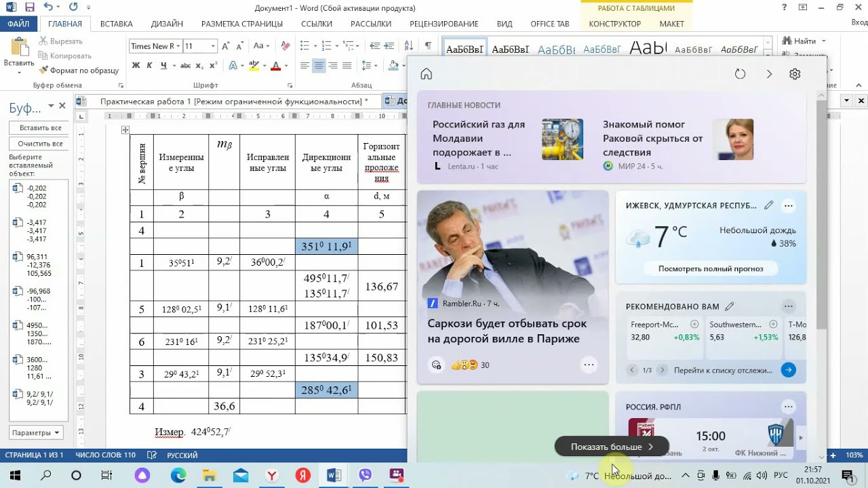
Task: Go to news widget home icon
Action: click(426, 74)
